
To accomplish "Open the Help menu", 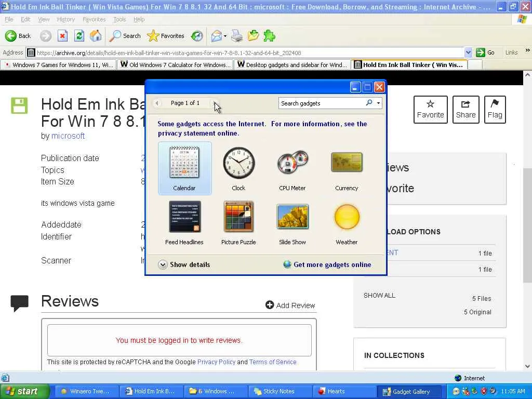I will coord(139,19).
